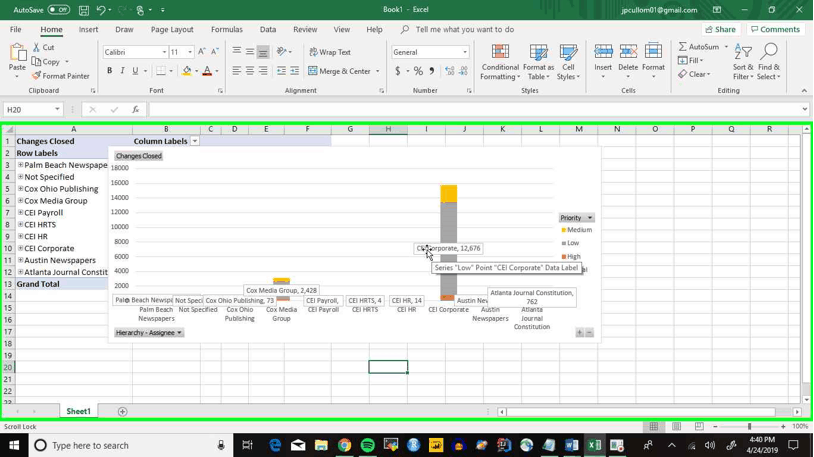Screen dimensions: 814x457
Task: Select the Sheet1 tab
Action: coord(78,411)
